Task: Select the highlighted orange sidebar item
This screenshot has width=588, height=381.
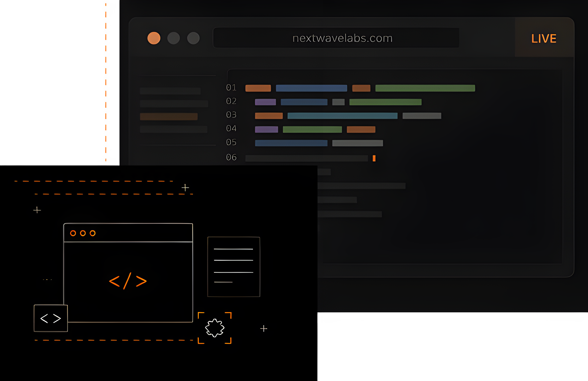Action: click(x=169, y=117)
